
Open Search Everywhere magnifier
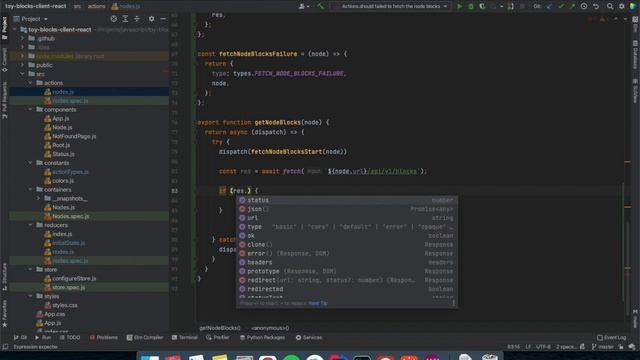tap(610, 6)
